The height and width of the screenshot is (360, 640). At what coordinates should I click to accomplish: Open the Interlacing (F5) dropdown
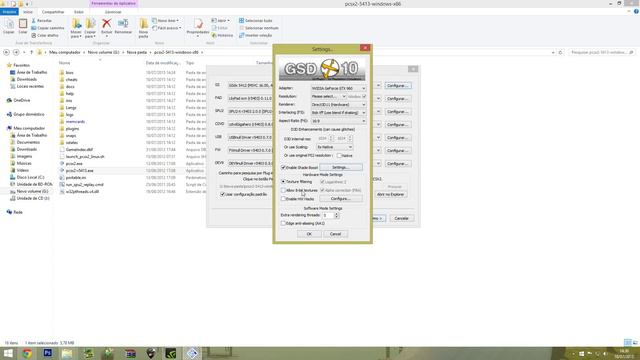[x=338, y=113]
